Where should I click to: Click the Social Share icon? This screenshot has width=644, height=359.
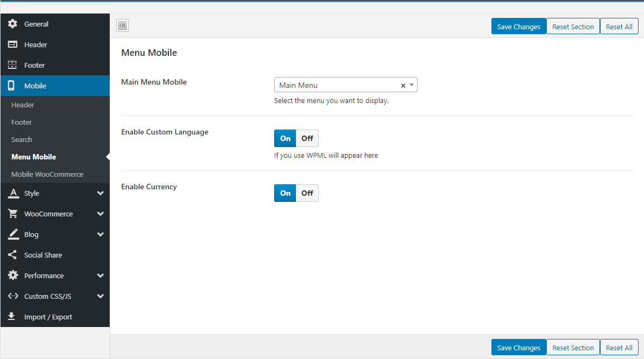[12, 255]
